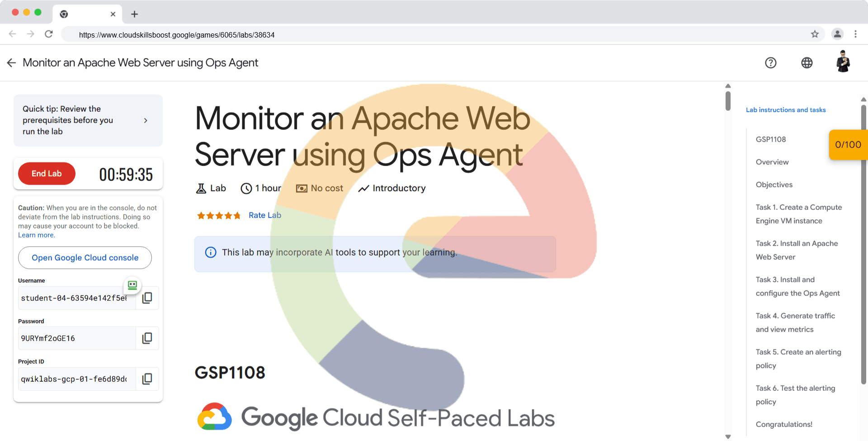Open the language globe icon
868x441 pixels.
pyautogui.click(x=807, y=63)
